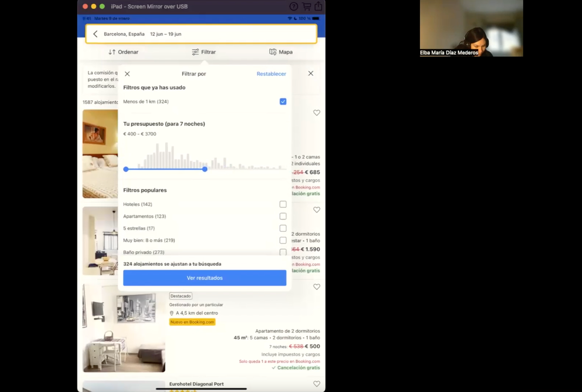Enable the Hoteles (142) checkbox
582x392 pixels.
point(283,204)
